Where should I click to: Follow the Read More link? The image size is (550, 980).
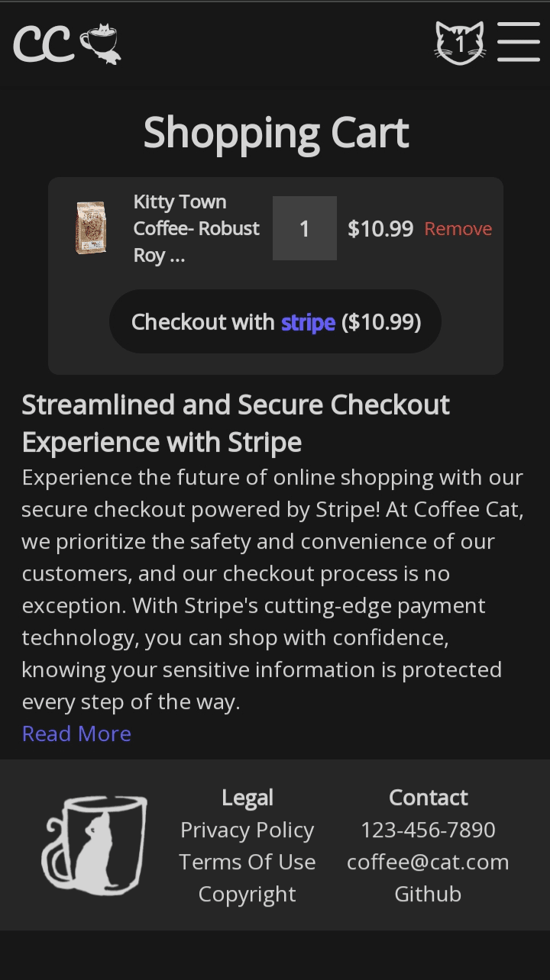pos(76,733)
